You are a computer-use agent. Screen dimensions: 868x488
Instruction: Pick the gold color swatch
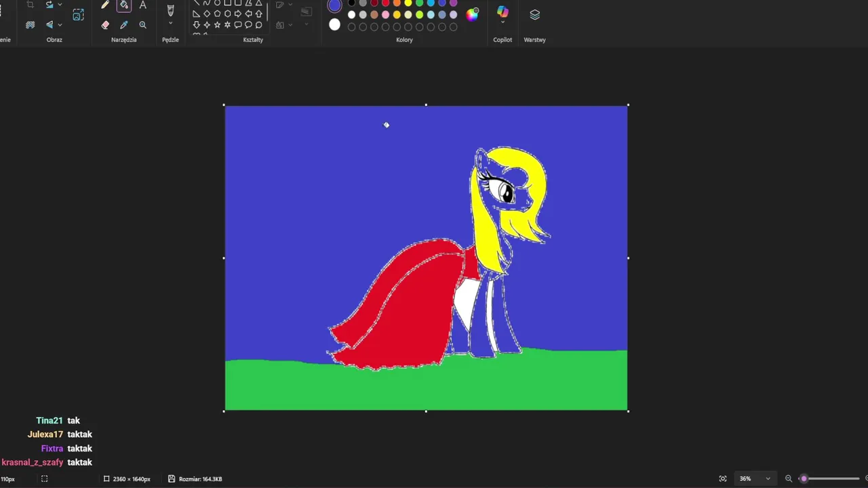(397, 14)
